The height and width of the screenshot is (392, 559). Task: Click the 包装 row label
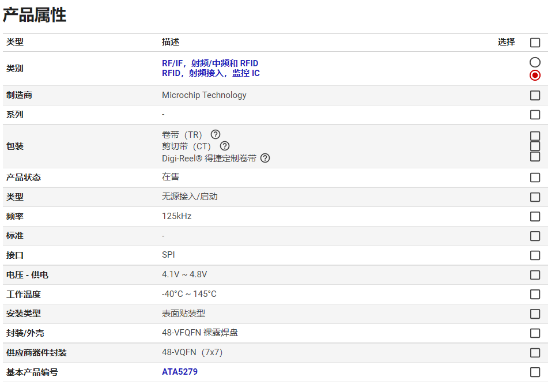pos(14,146)
